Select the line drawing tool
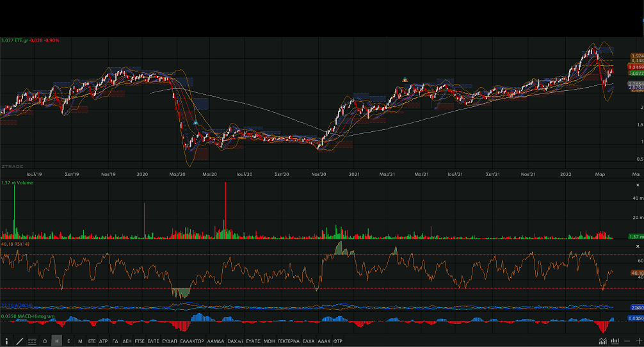The width and height of the screenshot is (644, 347). pos(19,341)
